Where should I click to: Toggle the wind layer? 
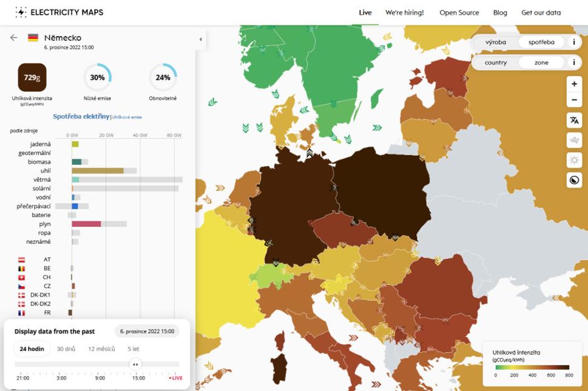click(574, 141)
